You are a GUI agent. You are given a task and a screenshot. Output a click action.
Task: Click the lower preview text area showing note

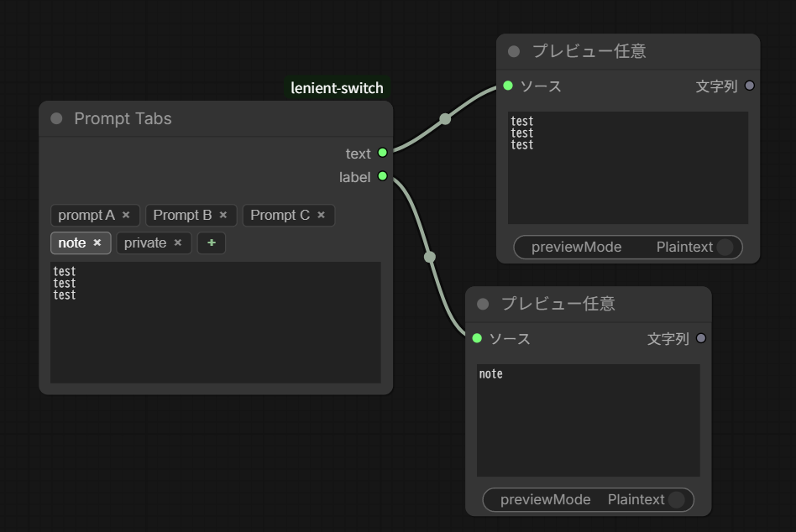588,420
